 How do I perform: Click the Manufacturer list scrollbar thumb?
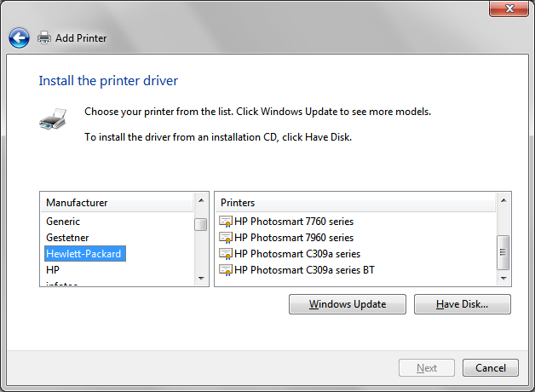[x=201, y=224]
